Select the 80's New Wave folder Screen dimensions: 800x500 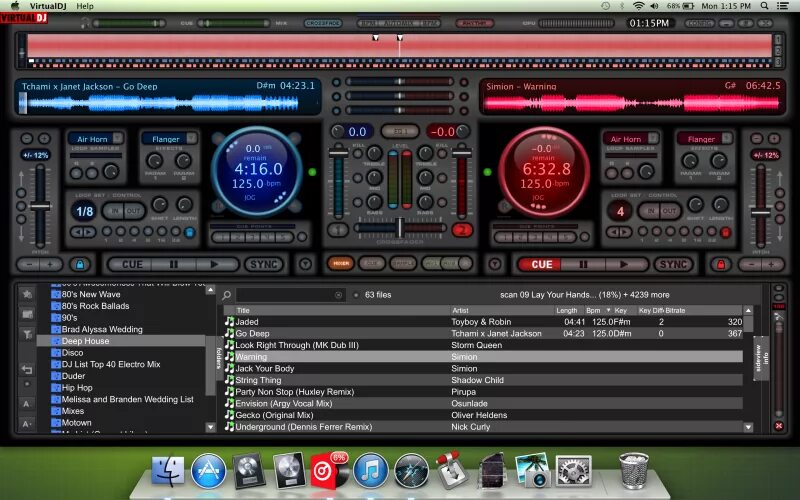coord(91,294)
